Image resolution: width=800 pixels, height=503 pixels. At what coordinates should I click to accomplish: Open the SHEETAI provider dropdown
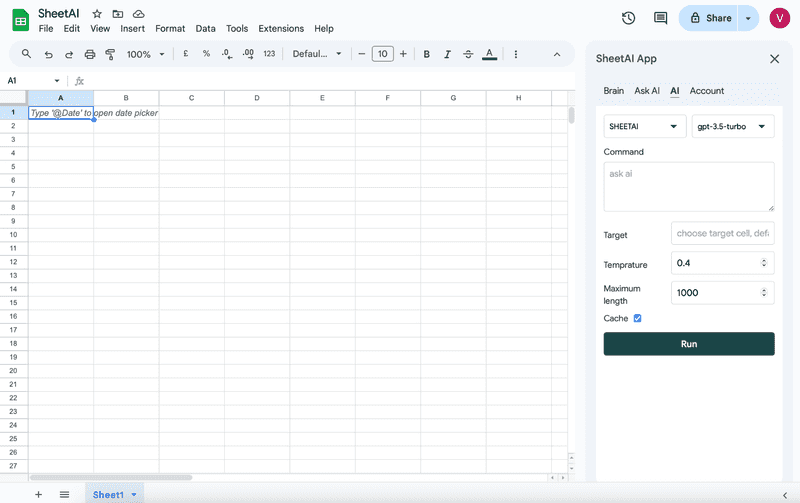click(644, 127)
